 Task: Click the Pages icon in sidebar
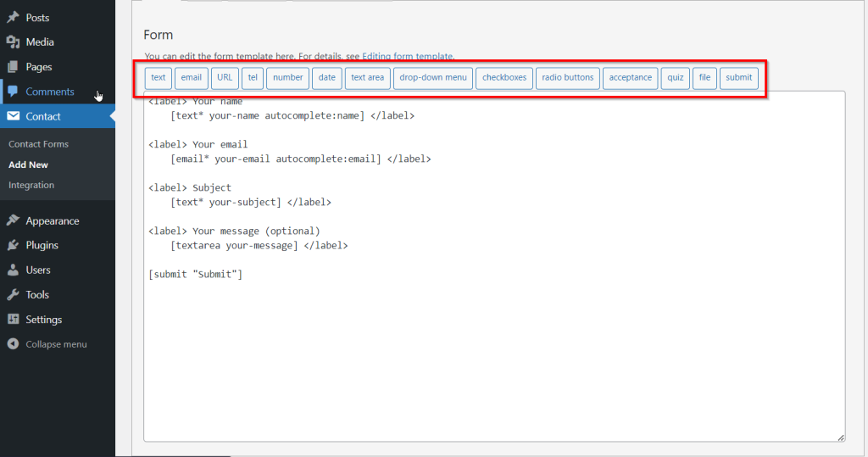[x=13, y=67]
